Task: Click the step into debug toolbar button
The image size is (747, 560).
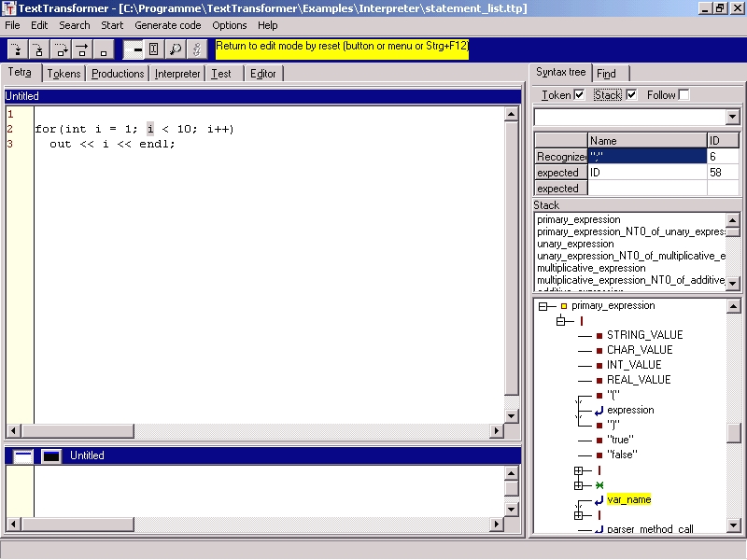Action: (x=17, y=49)
